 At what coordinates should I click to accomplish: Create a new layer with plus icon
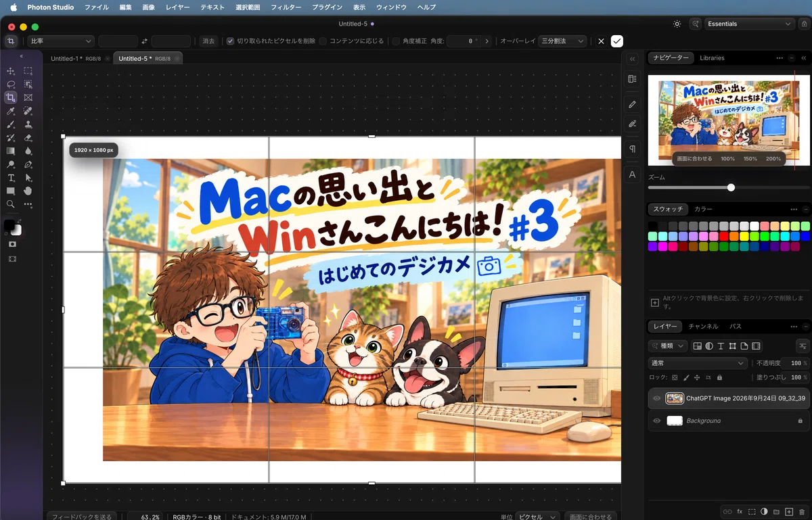coord(789,512)
